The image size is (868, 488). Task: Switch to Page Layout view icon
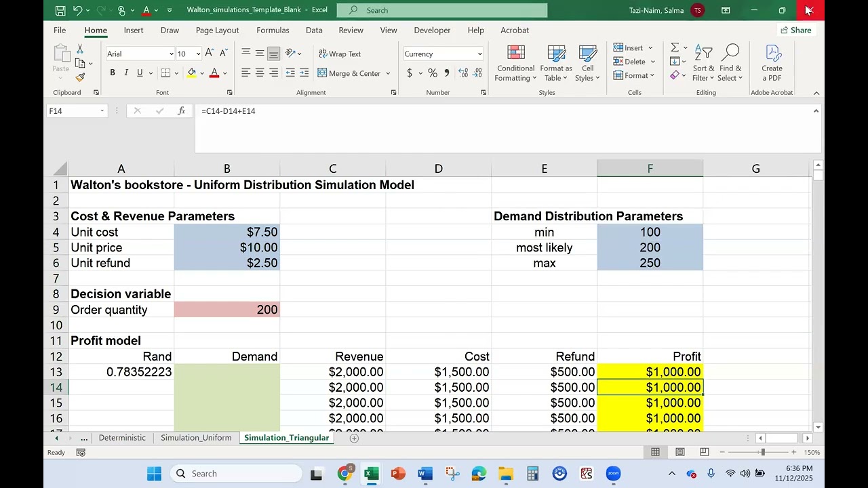click(x=680, y=452)
